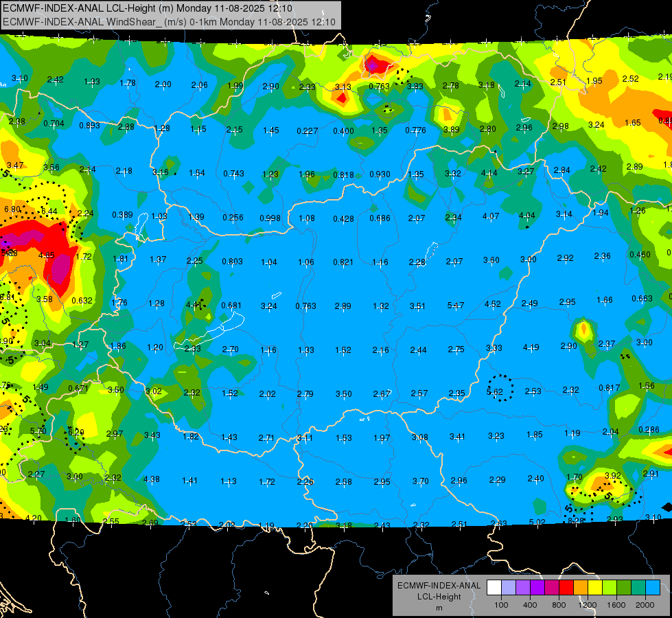Viewport: 672px width, 618px height.
Task: Click the grid value 0.743
Action: point(233,174)
